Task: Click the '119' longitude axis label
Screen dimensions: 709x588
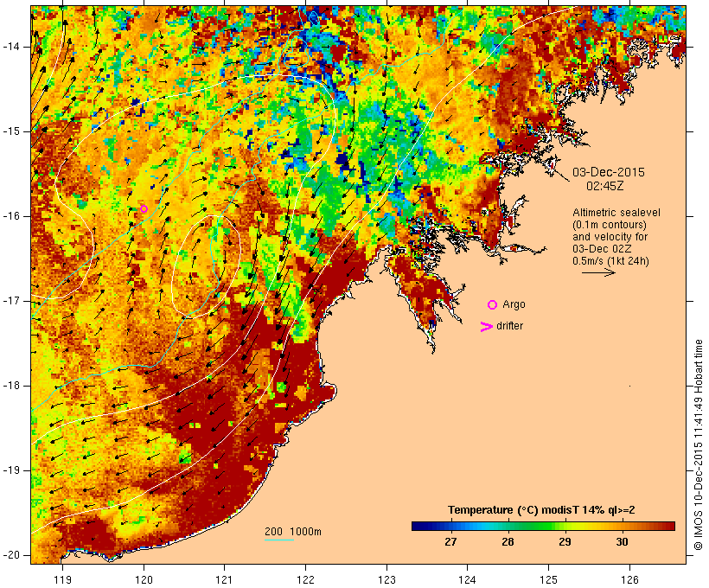Action: pyautogui.click(x=62, y=579)
